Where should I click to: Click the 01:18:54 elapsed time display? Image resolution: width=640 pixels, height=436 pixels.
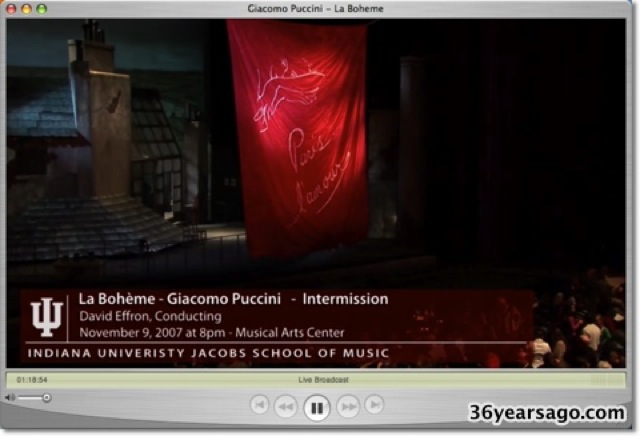(32, 380)
